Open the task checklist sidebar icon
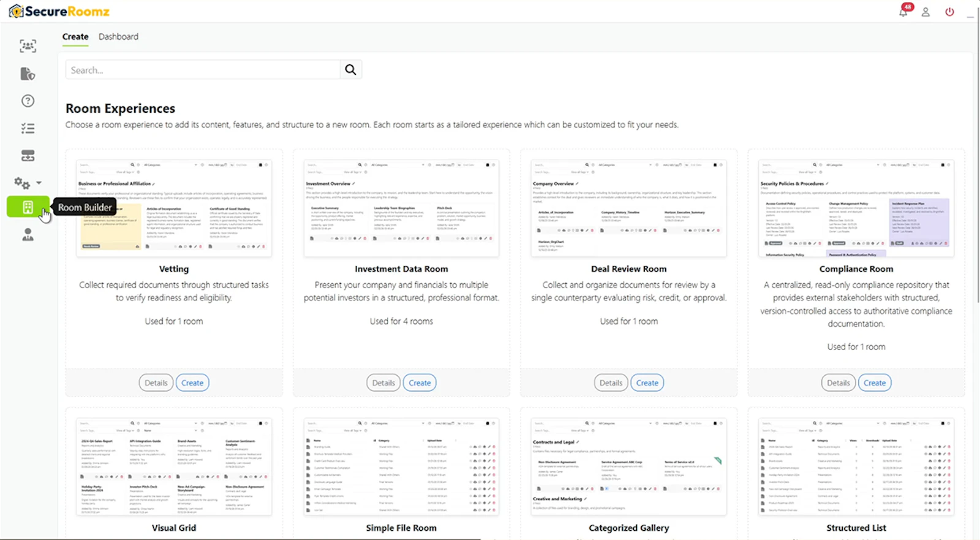This screenshot has height=540, width=980. tap(28, 128)
